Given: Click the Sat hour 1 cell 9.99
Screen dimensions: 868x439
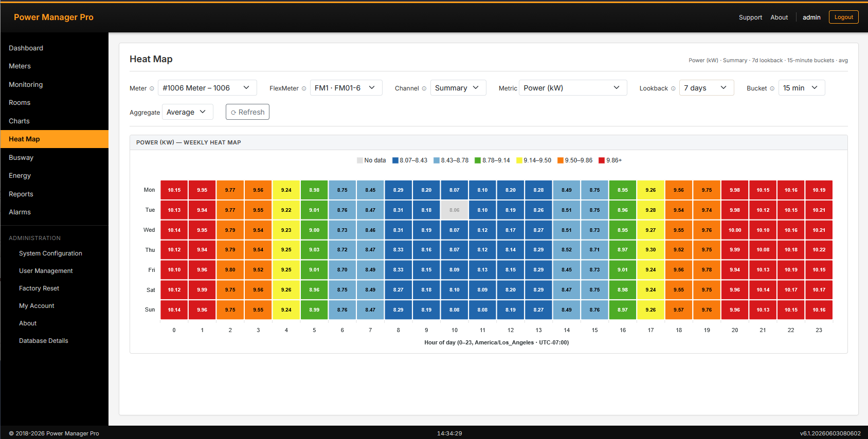Looking at the screenshot, I should (202, 290).
